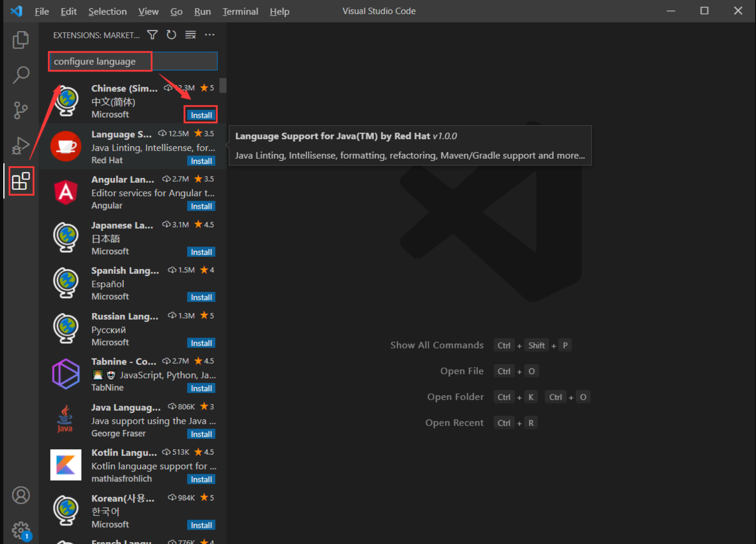Open the Run menu
Image resolution: width=756 pixels, height=544 pixels.
click(x=202, y=11)
